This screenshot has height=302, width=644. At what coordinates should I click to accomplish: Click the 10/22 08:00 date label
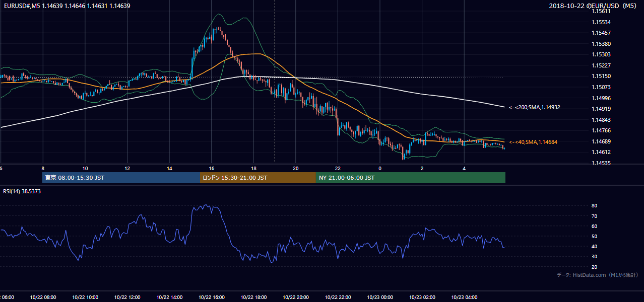(43, 297)
